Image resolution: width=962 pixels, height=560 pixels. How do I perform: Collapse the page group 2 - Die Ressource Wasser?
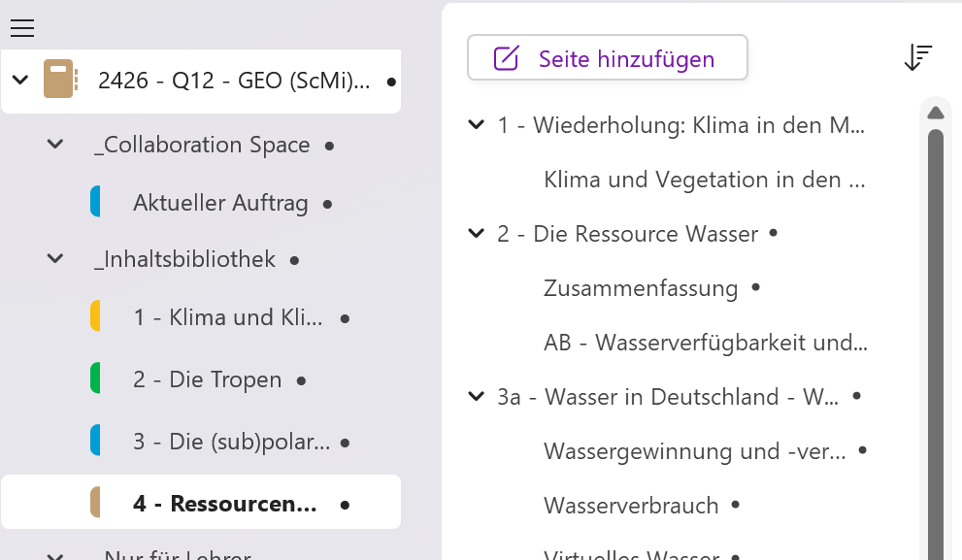pyautogui.click(x=476, y=234)
